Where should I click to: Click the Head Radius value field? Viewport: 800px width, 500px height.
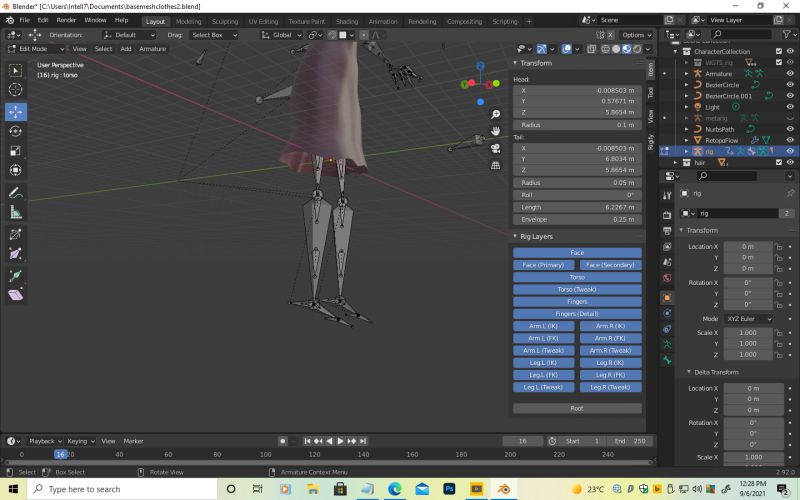click(577, 125)
